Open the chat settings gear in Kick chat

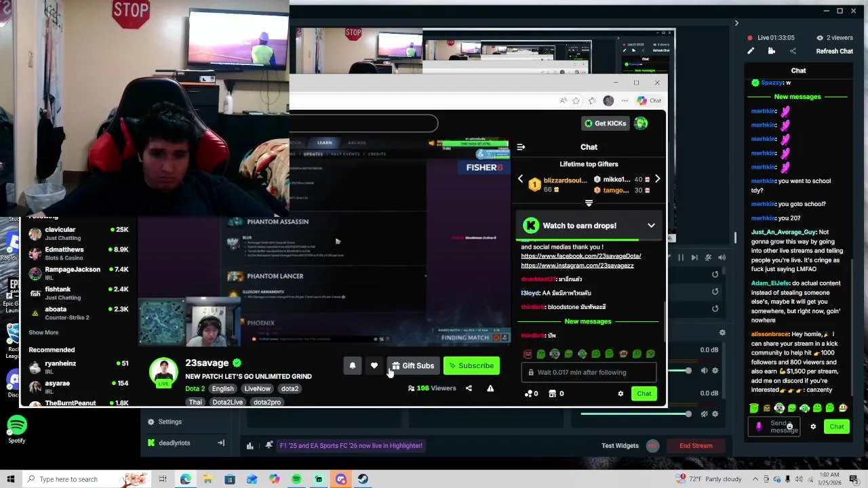[x=620, y=394]
